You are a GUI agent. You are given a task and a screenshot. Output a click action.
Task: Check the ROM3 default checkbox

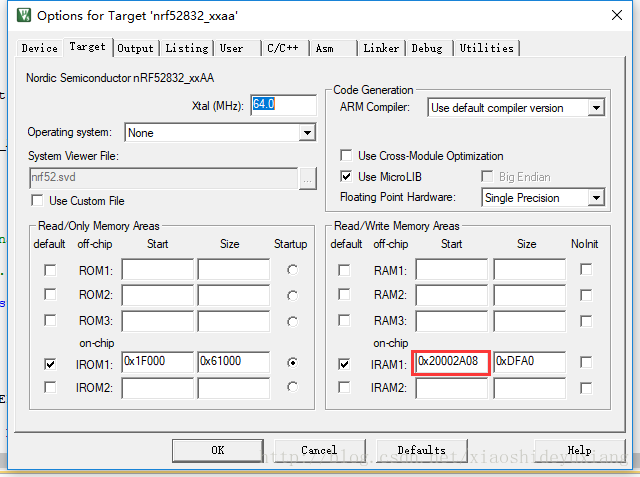50,320
